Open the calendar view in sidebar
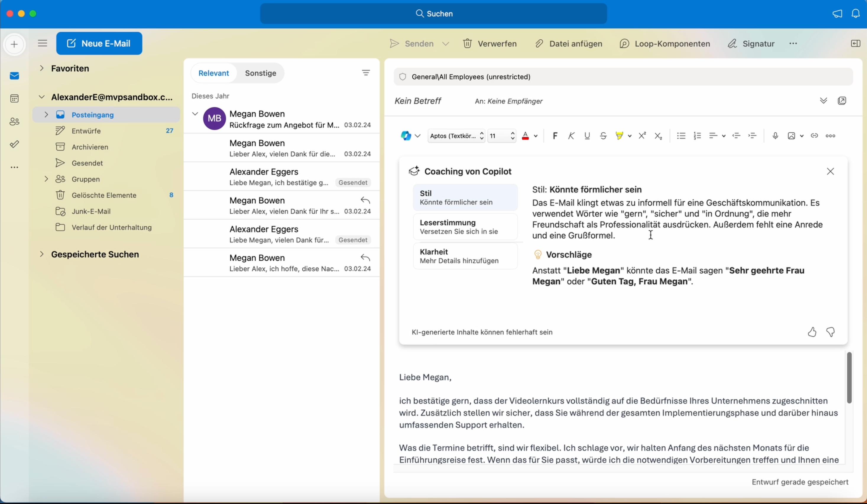867x504 pixels. (14, 99)
